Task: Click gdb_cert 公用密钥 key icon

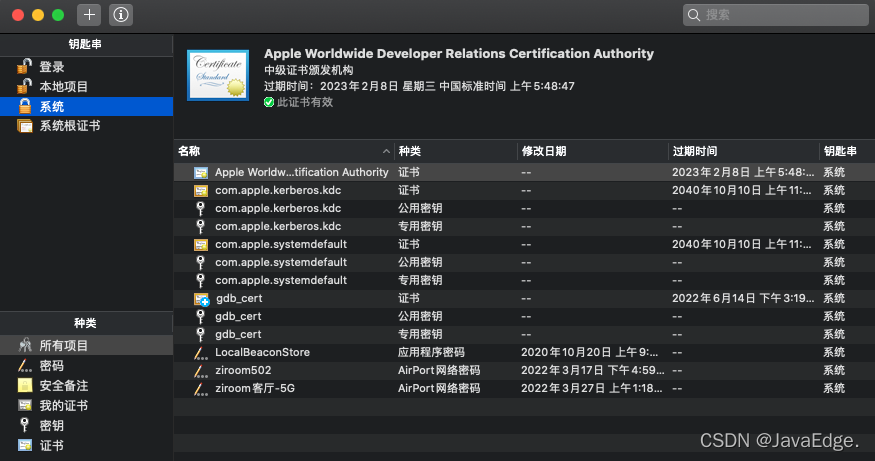Action: coord(200,316)
